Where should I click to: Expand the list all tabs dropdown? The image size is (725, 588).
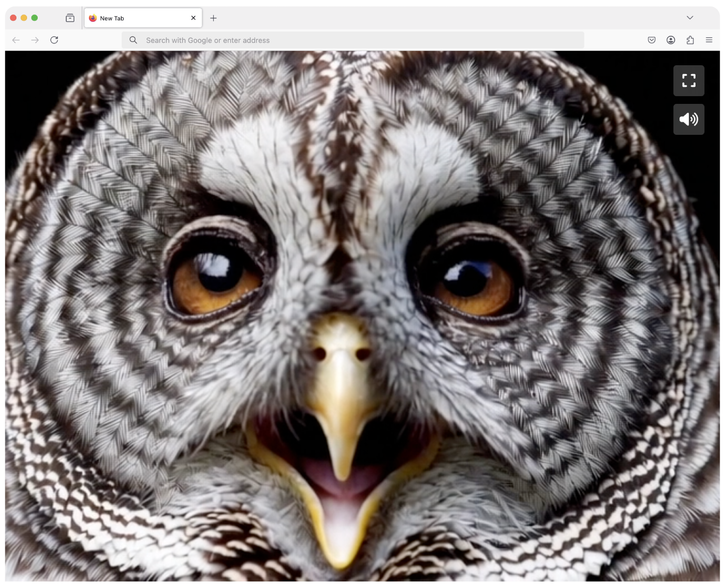click(690, 18)
